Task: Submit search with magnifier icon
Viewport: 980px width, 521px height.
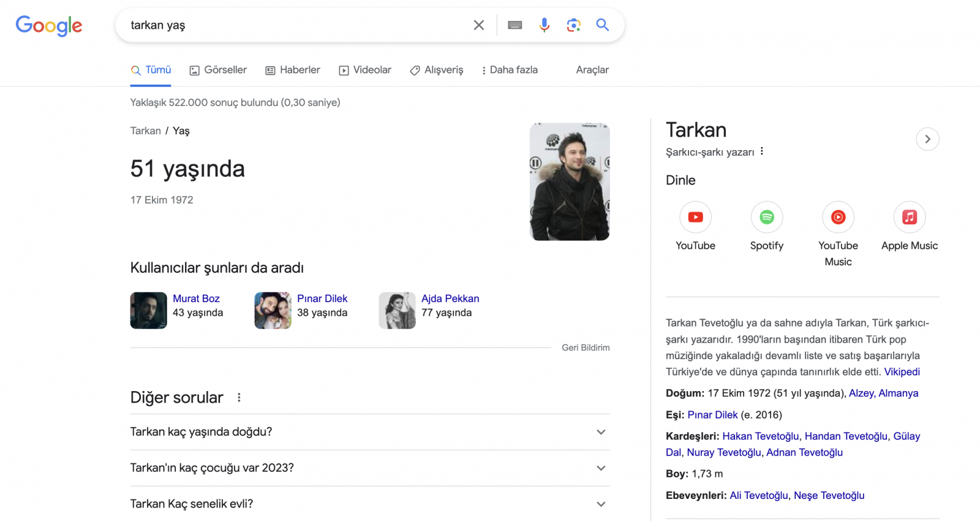Action: click(603, 25)
